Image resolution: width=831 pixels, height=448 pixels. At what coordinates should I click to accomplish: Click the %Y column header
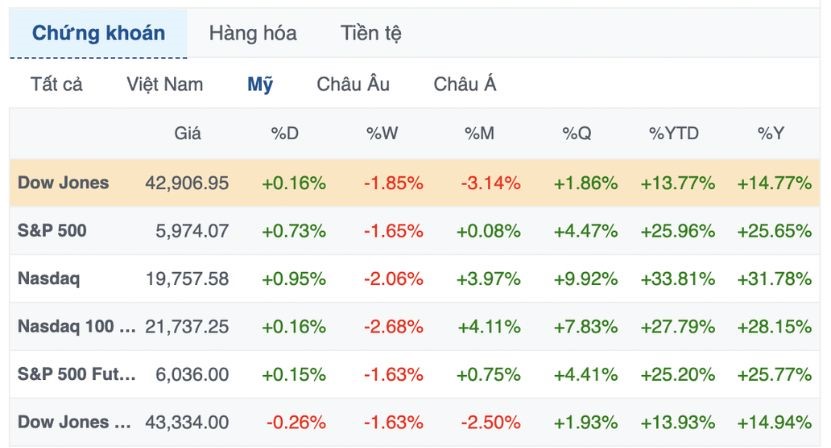tap(771, 133)
